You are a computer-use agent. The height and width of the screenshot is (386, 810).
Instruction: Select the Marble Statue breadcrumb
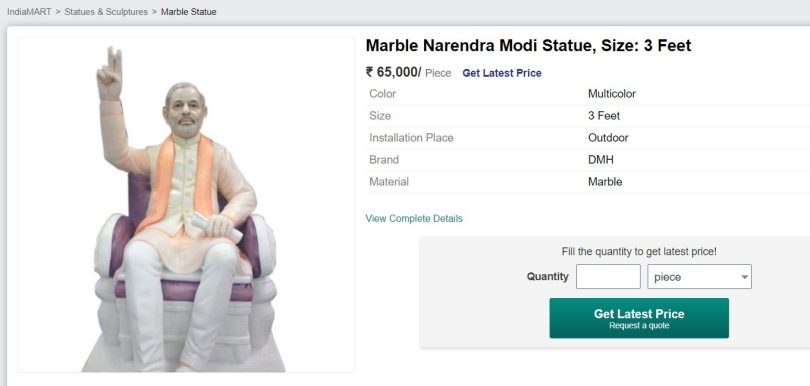pos(189,11)
